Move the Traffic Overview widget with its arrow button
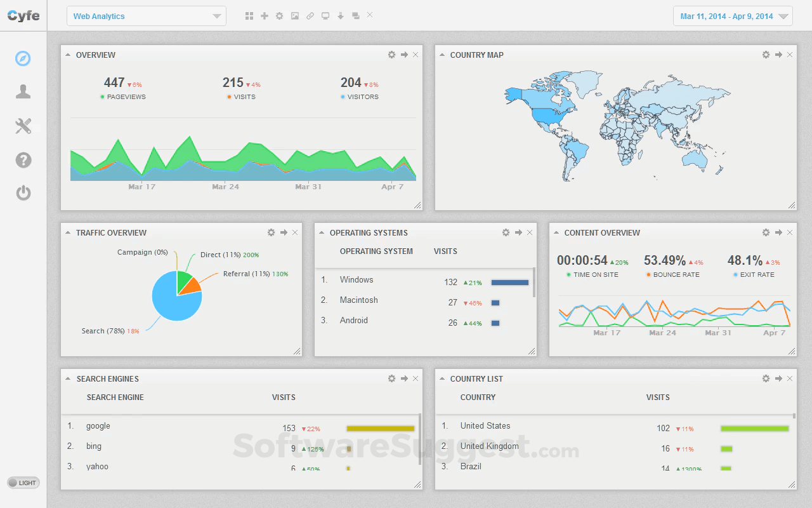The width and height of the screenshot is (812, 508). click(283, 232)
